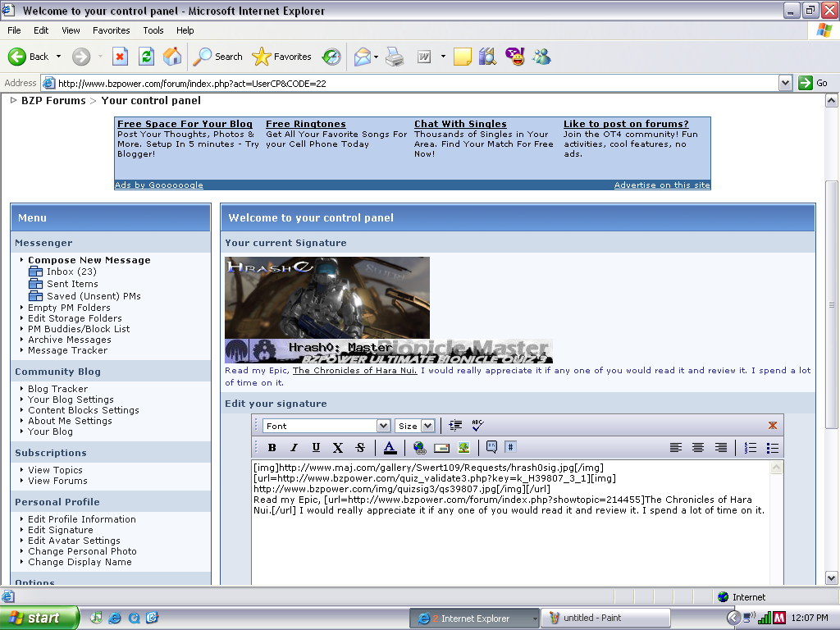840x630 pixels.
Task: Click the browser Home icon
Action: coord(172,57)
